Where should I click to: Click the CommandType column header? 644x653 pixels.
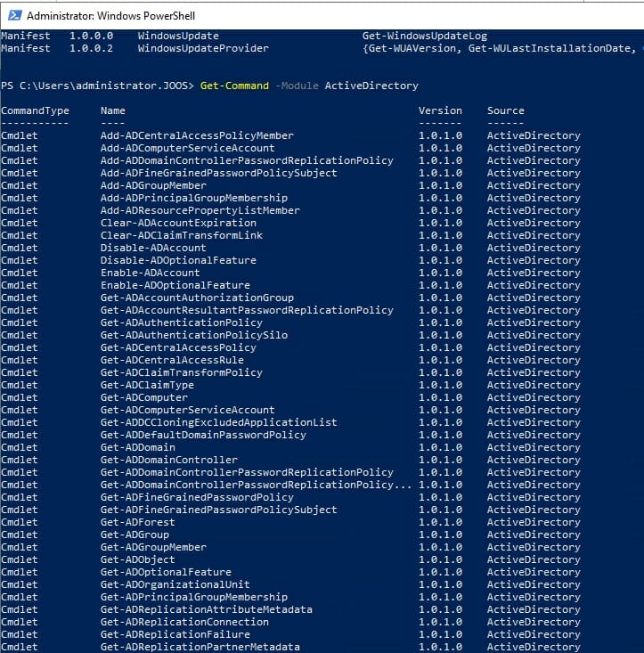pyautogui.click(x=35, y=110)
